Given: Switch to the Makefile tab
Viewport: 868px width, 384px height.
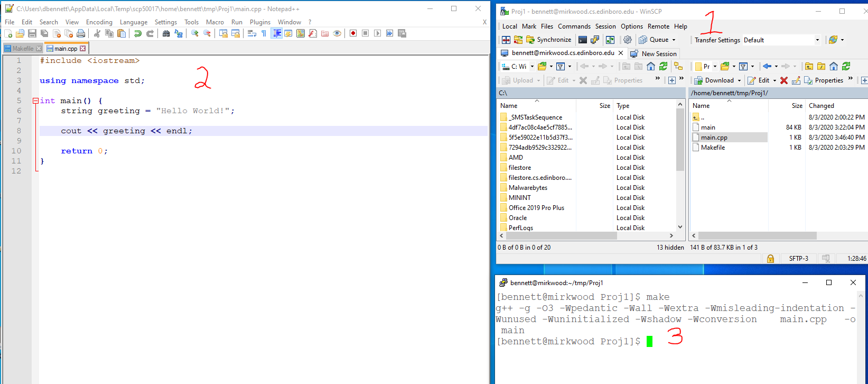Looking at the screenshot, I should 23,49.
